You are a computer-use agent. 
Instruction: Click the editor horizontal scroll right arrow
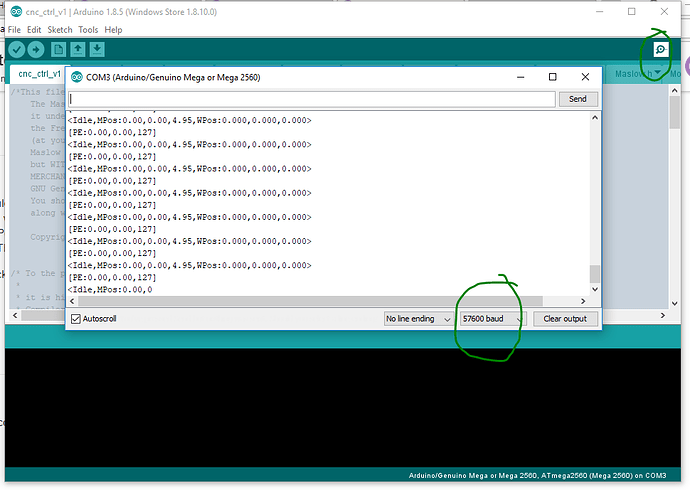point(663,315)
